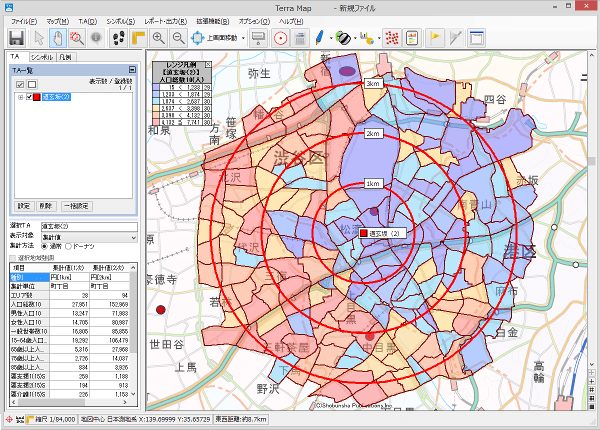The width and height of the screenshot is (600, 430).
Task: Click the window layout icon in toolbar
Action: click(476, 38)
